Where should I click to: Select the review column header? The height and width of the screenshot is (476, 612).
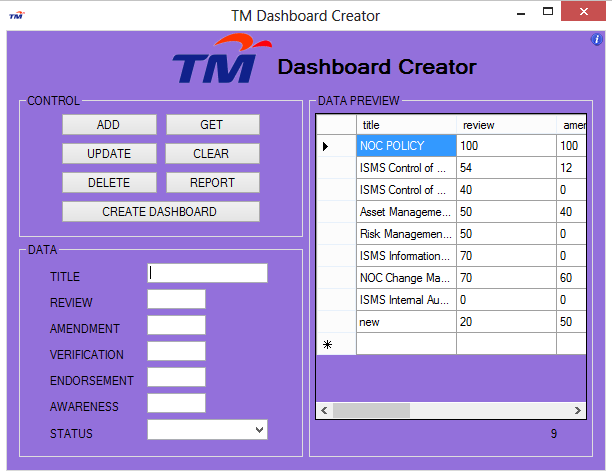tap(506, 125)
